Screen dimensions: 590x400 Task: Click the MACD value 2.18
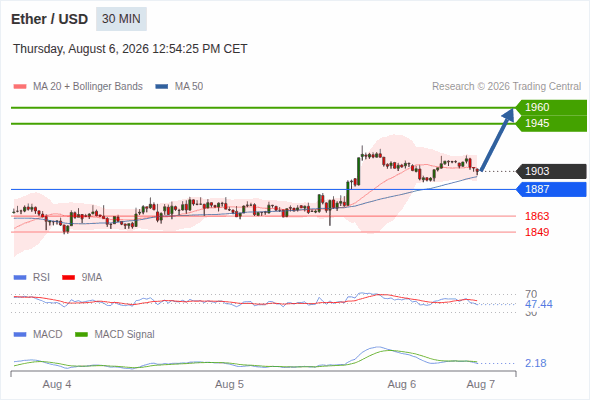tap(536, 363)
